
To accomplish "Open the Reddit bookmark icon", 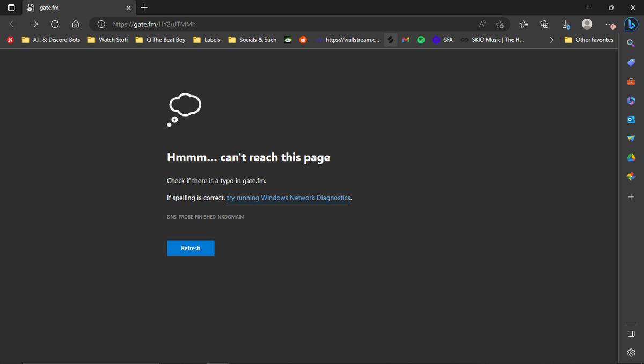I will pyautogui.click(x=303, y=40).
